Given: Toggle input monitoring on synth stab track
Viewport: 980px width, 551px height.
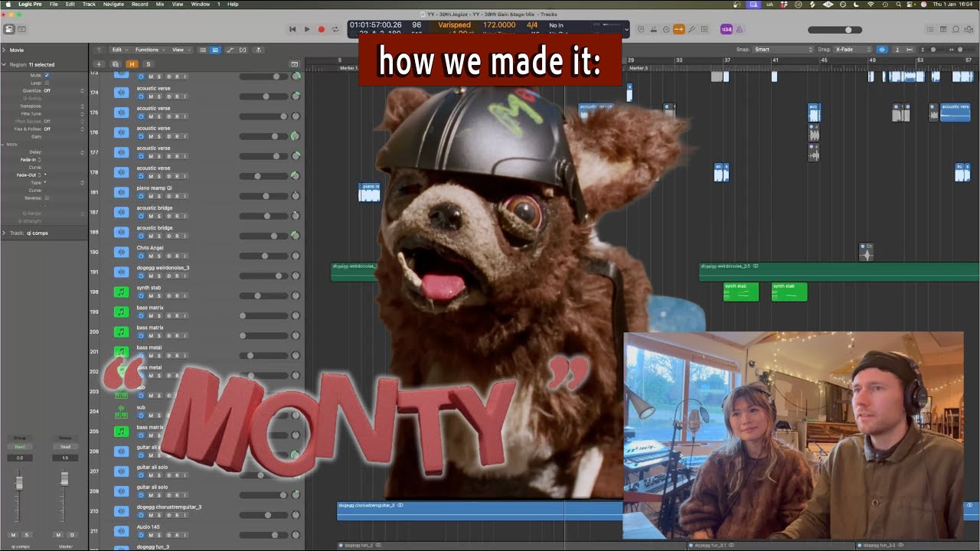Looking at the screenshot, I should click(185, 295).
